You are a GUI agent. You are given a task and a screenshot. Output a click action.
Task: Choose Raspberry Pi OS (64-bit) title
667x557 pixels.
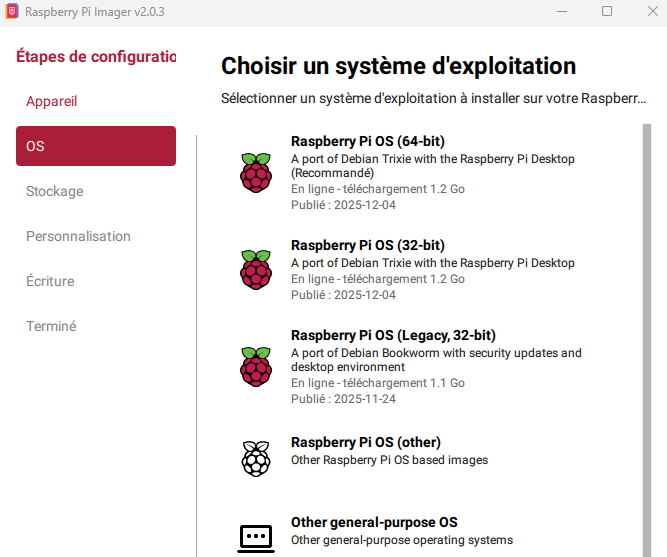[x=368, y=140]
